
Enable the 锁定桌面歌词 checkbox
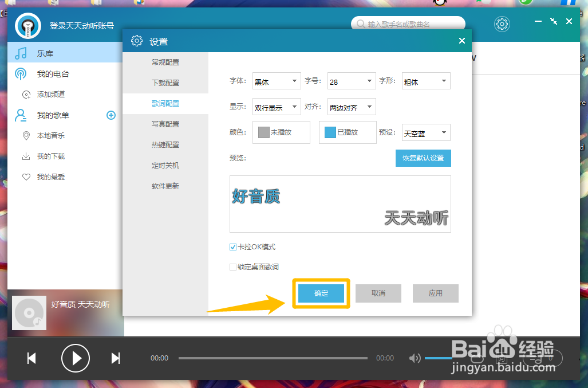point(233,267)
